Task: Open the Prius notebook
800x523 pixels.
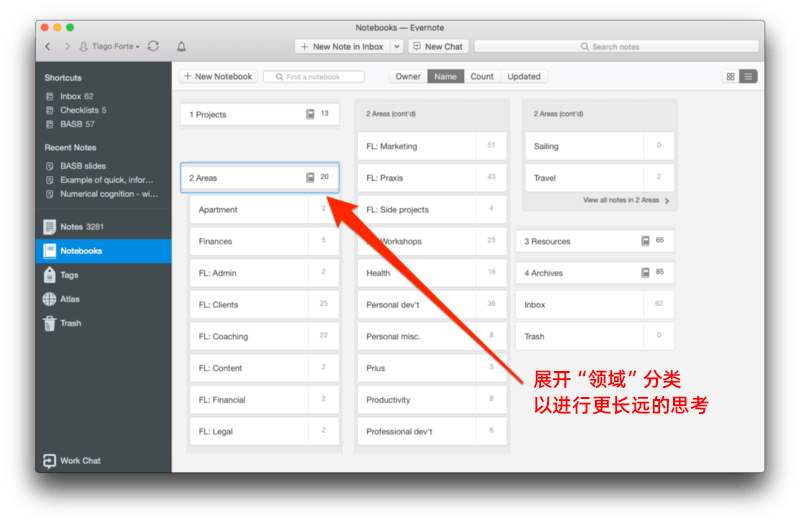Action: tap(432, 368)
